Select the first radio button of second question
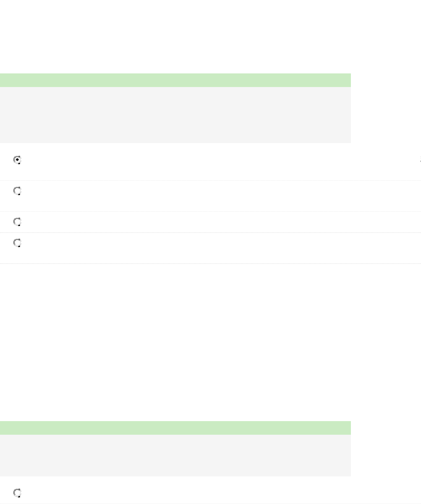Screen dimensions: 421x504 [17, 492]
